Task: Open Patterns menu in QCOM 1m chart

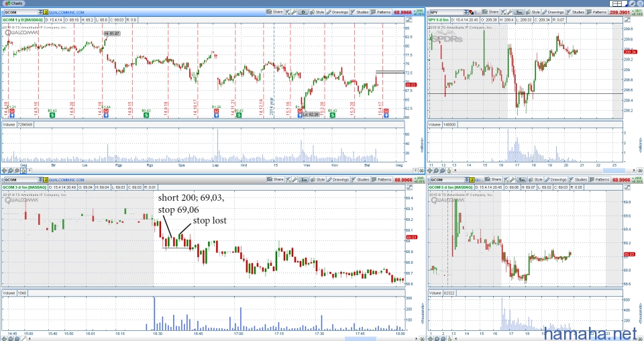Action: [381, 179]
